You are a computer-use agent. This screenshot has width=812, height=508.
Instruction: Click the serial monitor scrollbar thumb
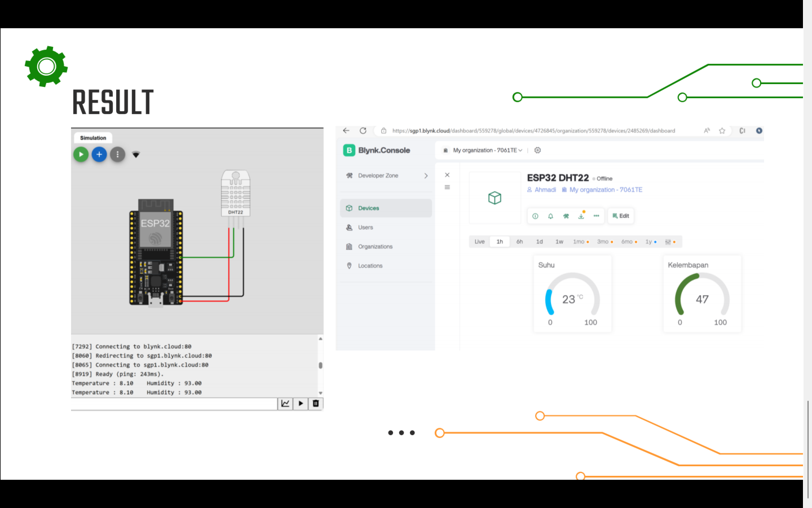pos(321,365)
